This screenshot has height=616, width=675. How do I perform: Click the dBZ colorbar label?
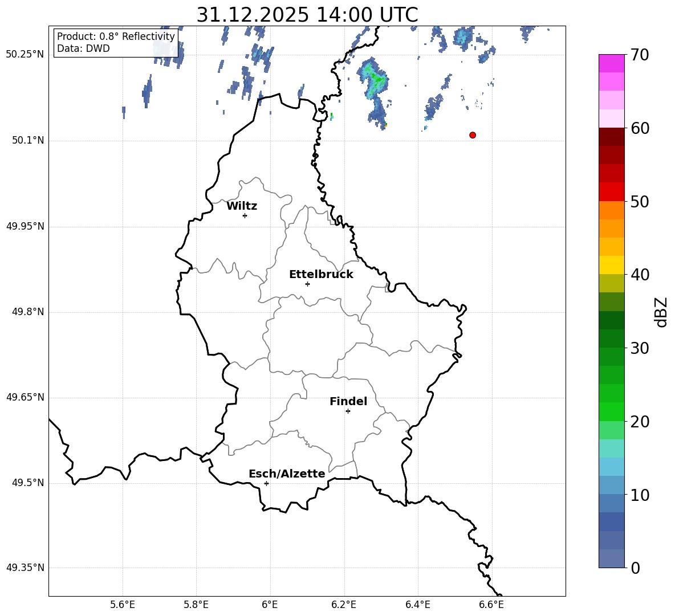662,312
